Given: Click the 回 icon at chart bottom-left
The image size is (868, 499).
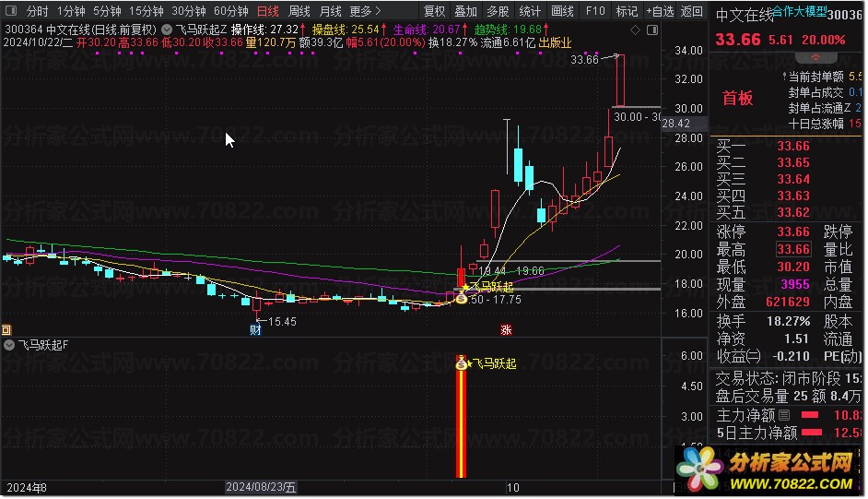Looking at the screenshot, I should click(6, 330).
